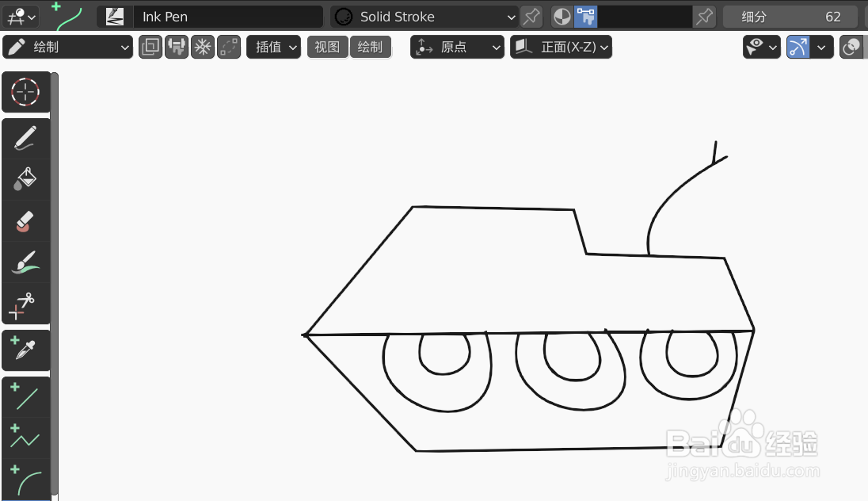
Task: Toggle automerge strokes icon
Action: pos(177,47)
